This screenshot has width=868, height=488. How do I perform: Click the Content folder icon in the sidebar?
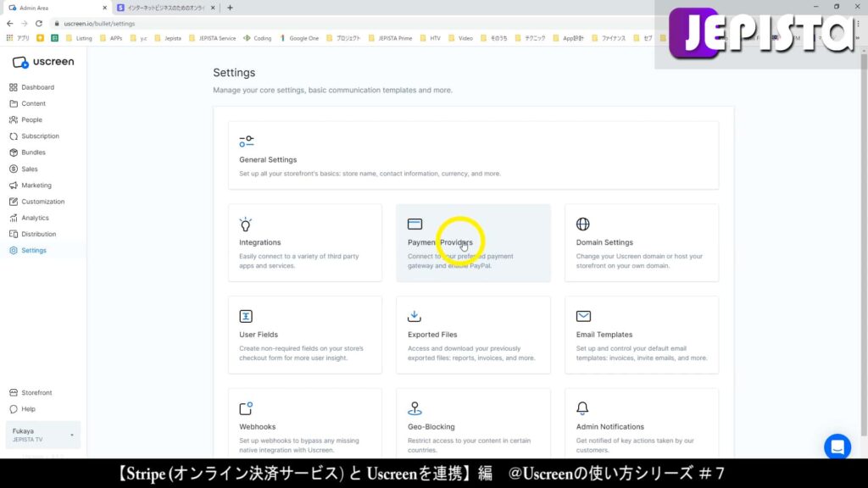14,103
